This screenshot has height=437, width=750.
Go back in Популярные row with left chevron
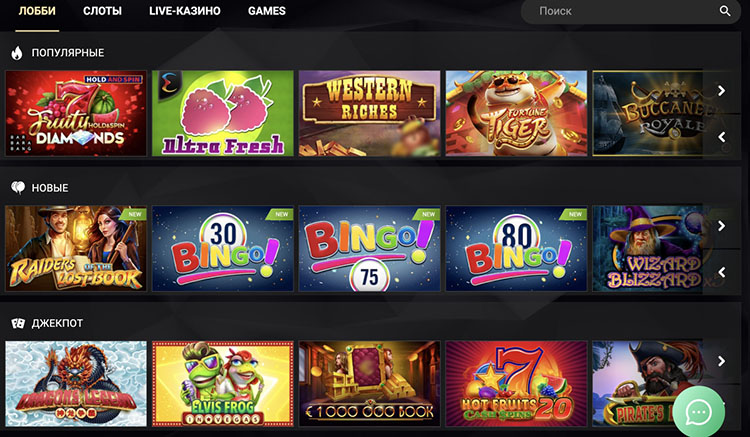(721, 137)
